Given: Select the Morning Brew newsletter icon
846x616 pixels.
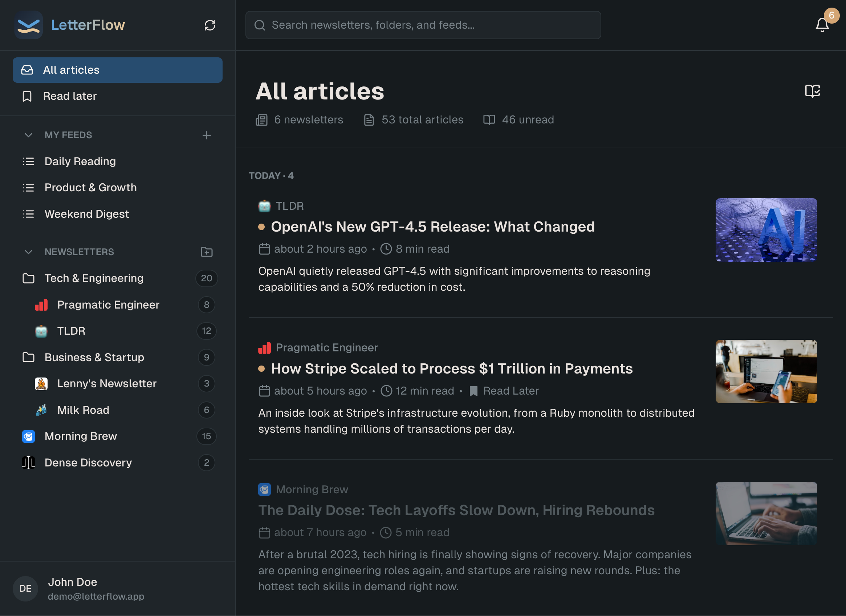Looking at the screenshot, I should [x=28, y=436].
